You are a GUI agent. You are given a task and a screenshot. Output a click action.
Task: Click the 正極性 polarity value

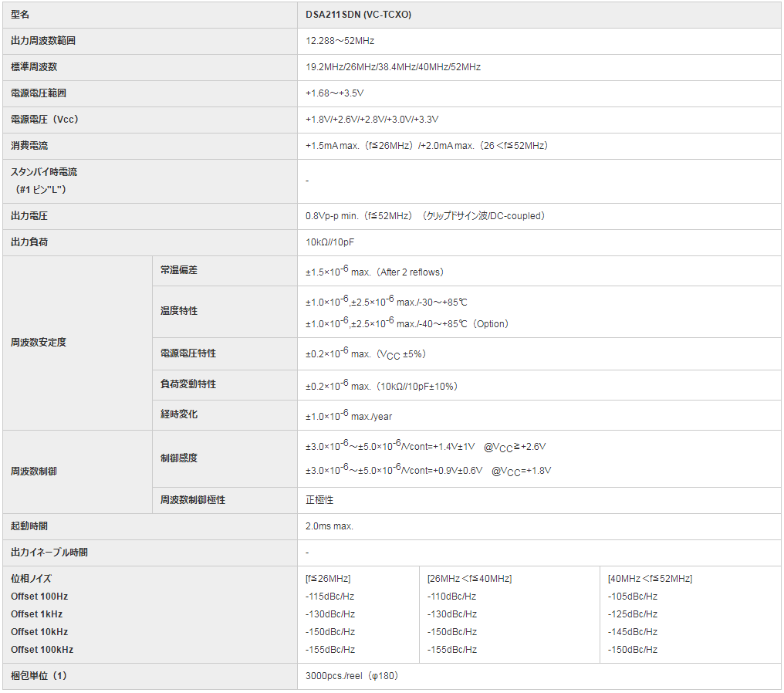click(319, 500)
